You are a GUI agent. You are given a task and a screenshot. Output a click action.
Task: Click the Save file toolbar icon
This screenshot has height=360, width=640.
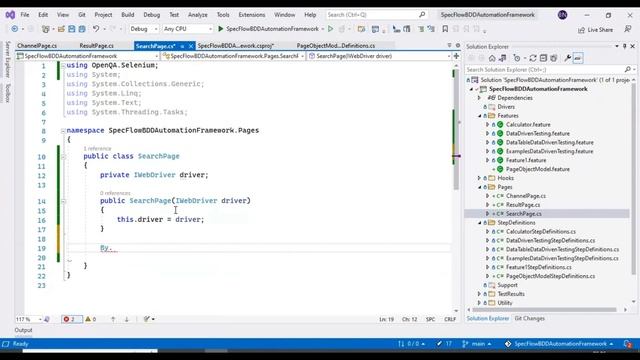72,29
